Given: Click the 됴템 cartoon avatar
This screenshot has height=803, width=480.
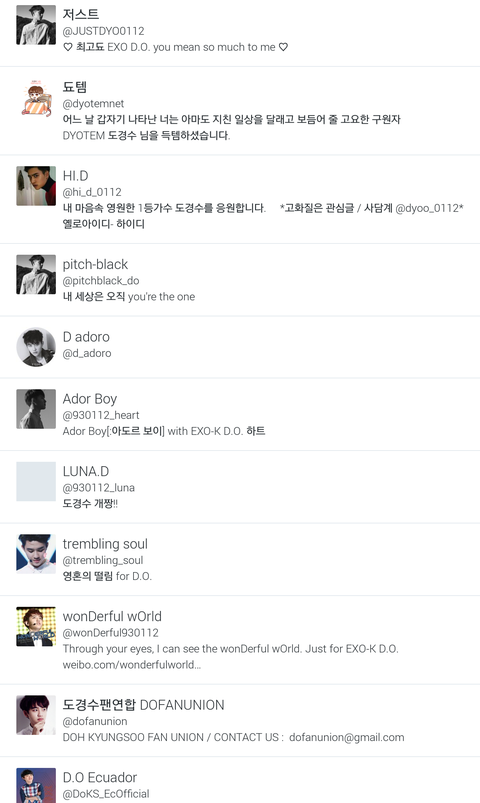Looking at the screenshot, I should (x=36, y=98).
